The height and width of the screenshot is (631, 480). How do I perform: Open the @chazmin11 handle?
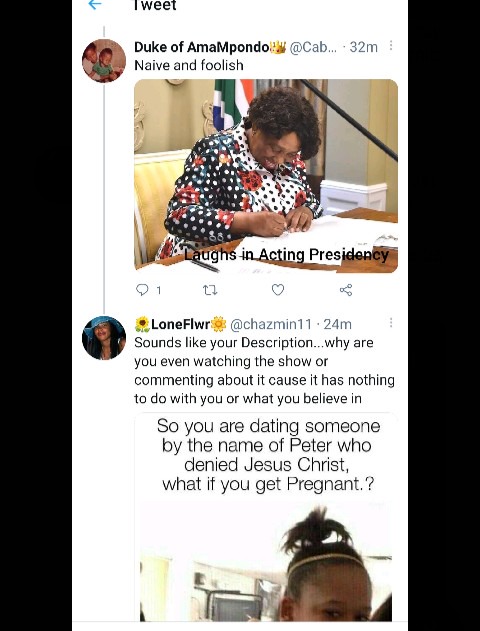[x=271, y=324]
